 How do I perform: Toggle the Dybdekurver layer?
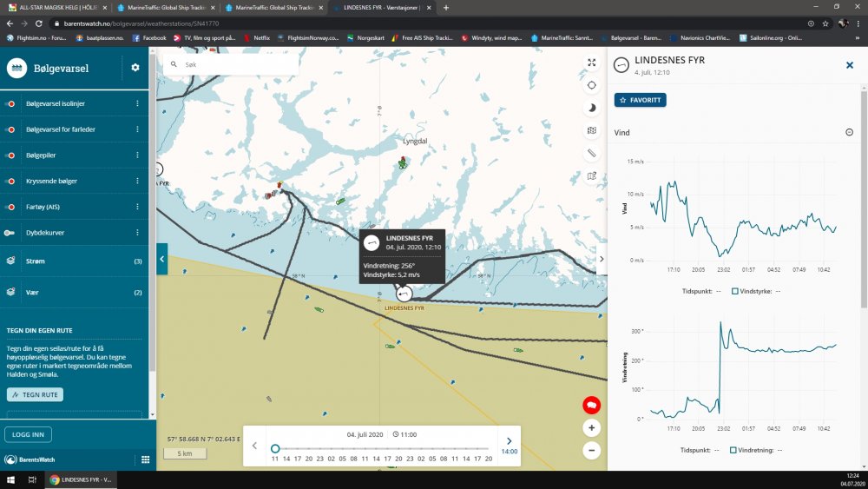pos(10,233)
